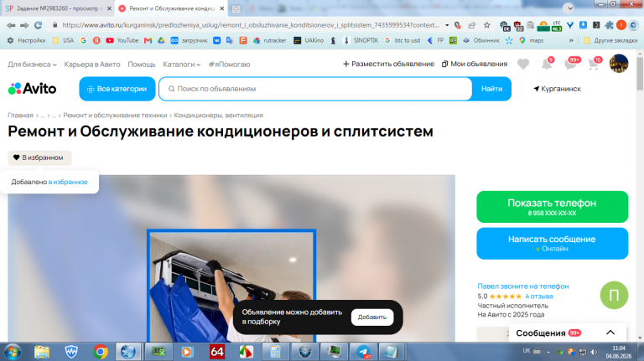Click seller avatar with letter П

(614, 295)
